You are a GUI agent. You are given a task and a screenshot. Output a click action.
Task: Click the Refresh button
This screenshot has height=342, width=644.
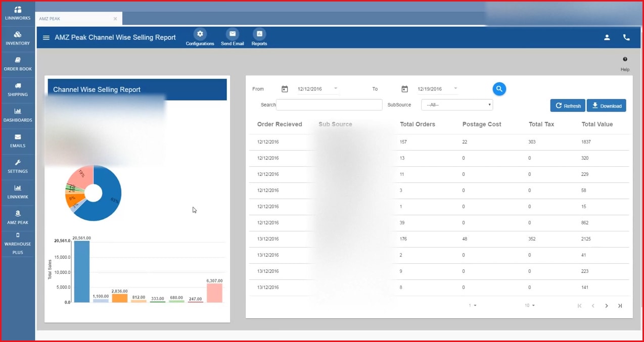(x=568, y=106)
